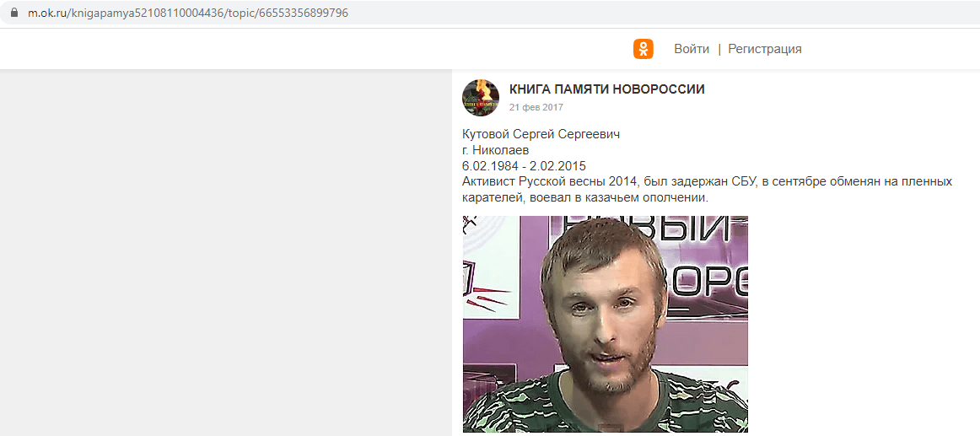Image resolution: width=980 pixels, height=436 pixels.
Task: Click the city line г. Николаев
Action: (495, 150)
